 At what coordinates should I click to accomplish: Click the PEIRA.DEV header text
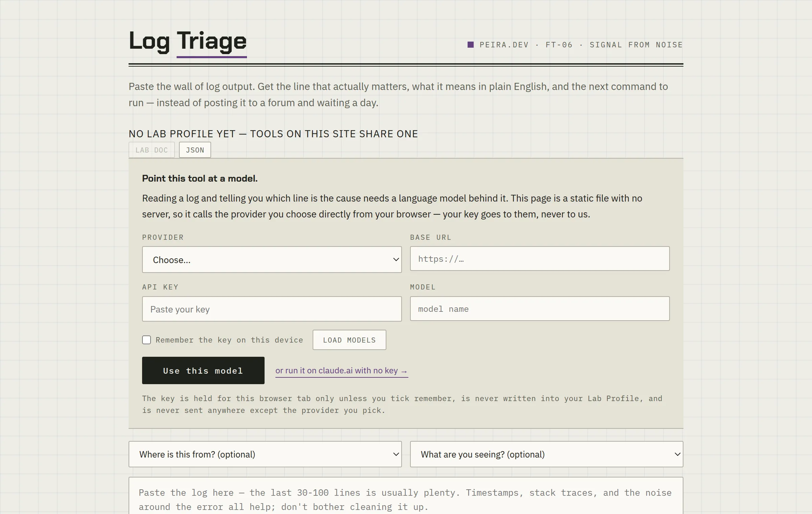click(x=504, y=45)
